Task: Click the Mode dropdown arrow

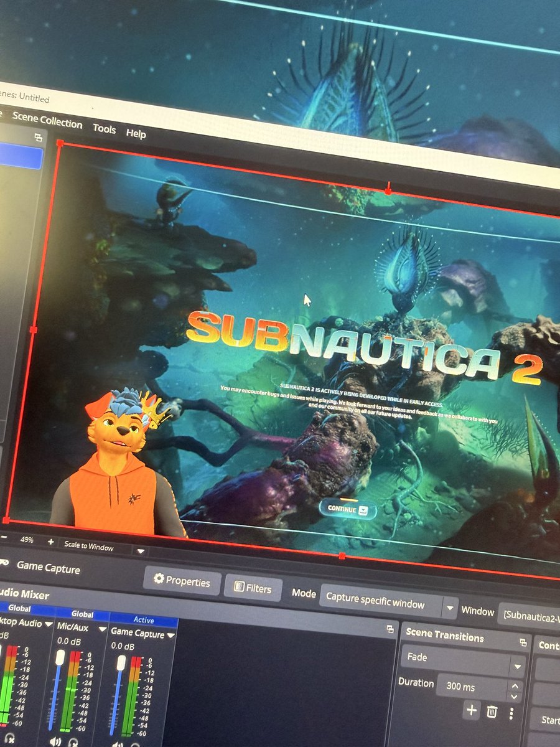Action: point(449,608)
